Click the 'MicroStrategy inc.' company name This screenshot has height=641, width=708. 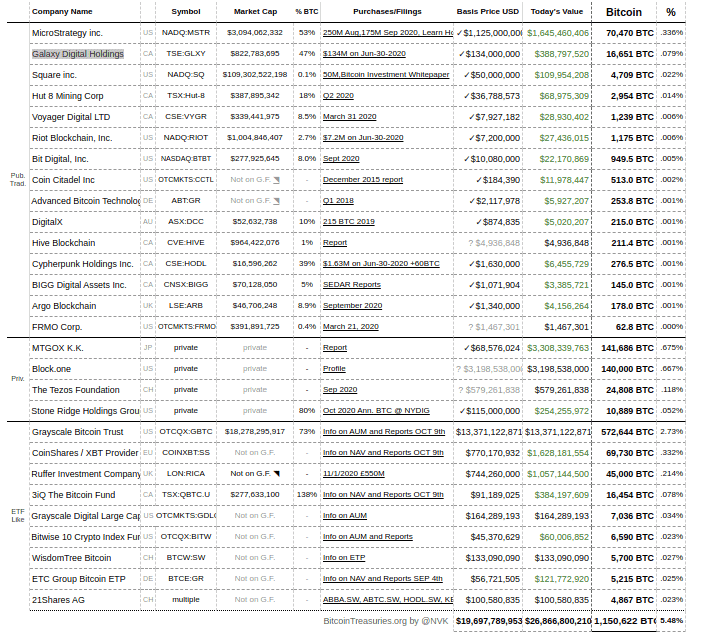coord(67,33)
